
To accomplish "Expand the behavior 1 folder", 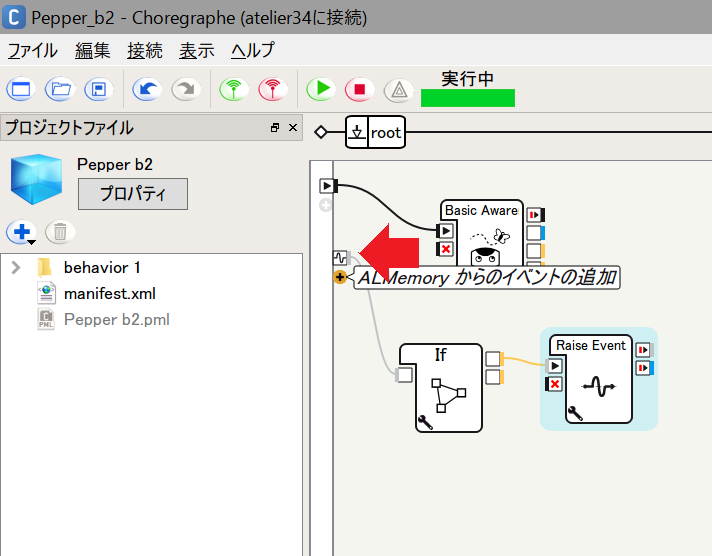I will pos(16,268).
